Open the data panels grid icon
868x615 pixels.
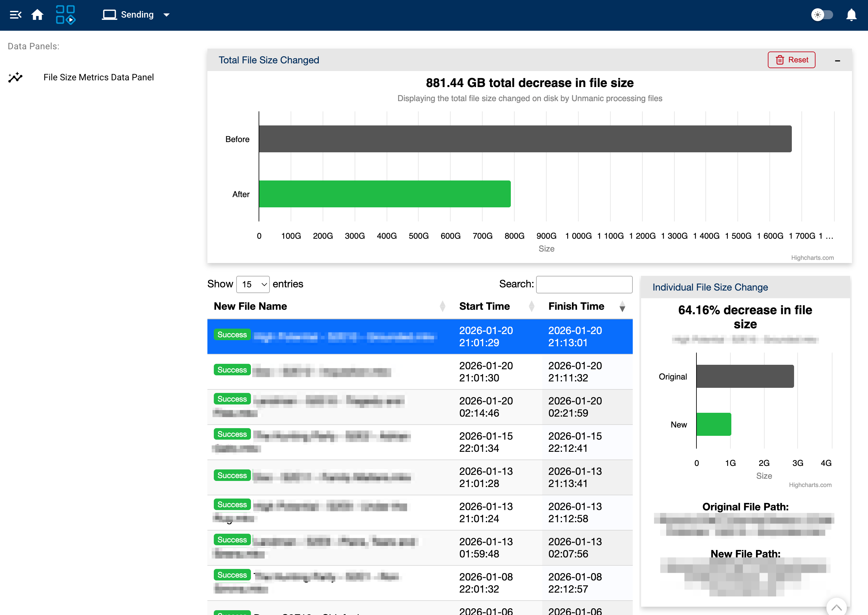tap(66, 15)
